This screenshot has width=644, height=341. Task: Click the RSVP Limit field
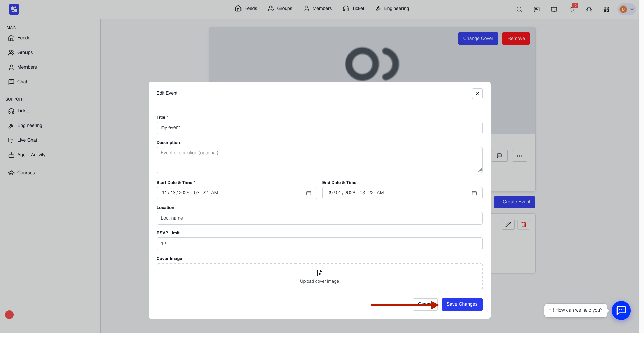click(319, 244)
